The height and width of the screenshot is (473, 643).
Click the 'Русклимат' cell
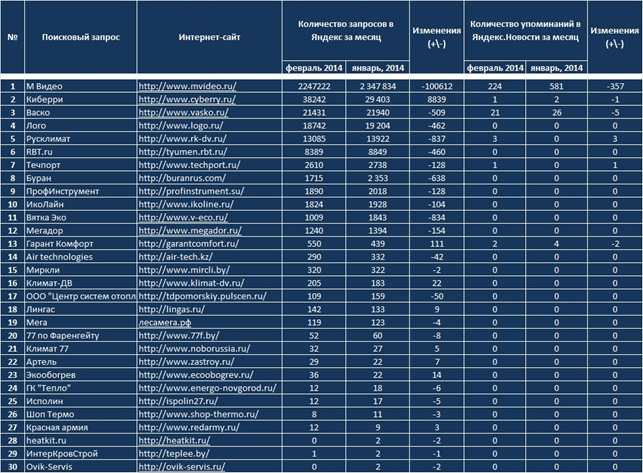(x=80, y=139)
